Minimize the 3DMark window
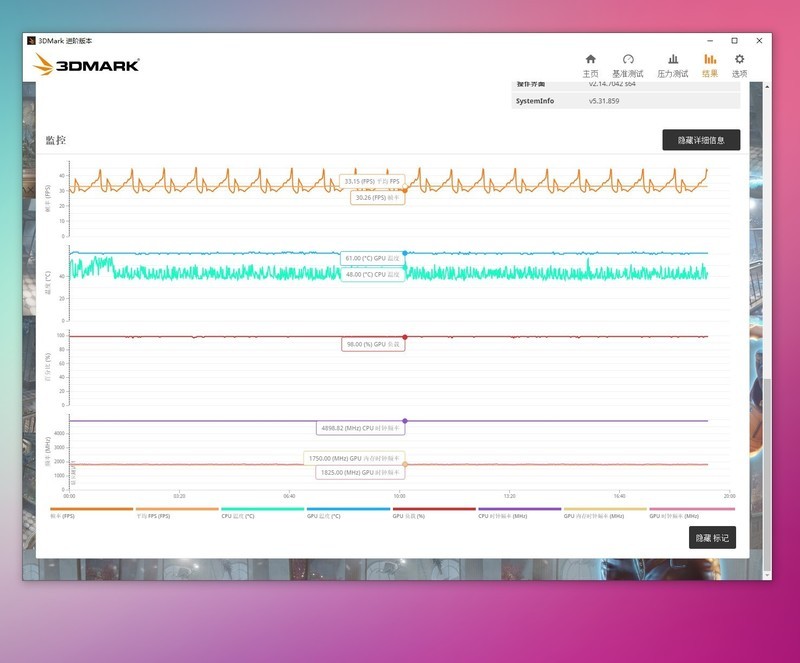Screen dimensions: 800x663 tap(710, 41)
